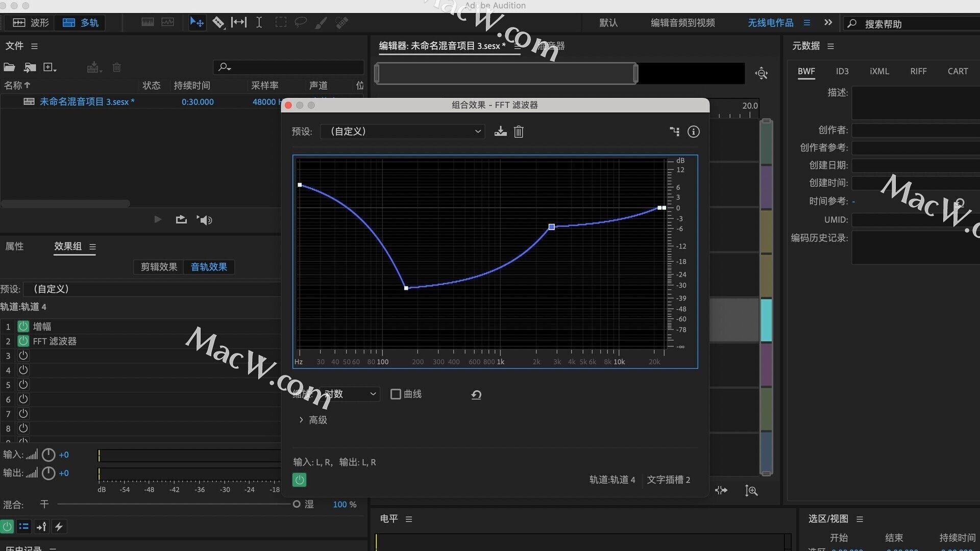
Task: Open FFT filter preset dropdown (自定义)
Action: tap(402, 132)
